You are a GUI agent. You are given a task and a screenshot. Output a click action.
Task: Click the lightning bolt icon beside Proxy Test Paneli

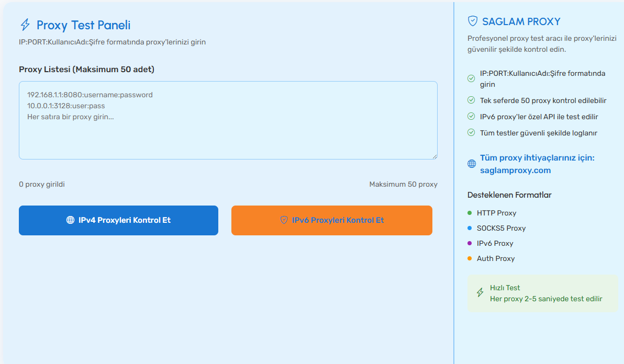25,25
